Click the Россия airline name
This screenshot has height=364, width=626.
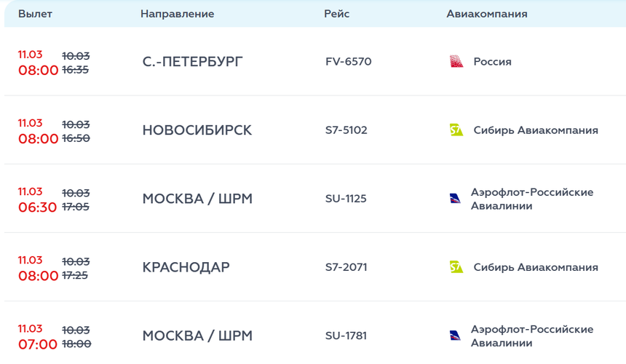click(x=492, y=62)
